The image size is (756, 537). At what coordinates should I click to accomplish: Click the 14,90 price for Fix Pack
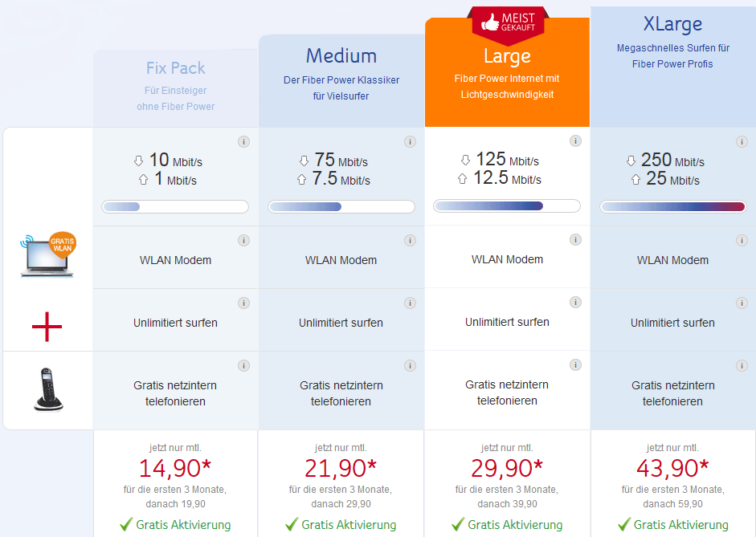(x=175, y=467)
